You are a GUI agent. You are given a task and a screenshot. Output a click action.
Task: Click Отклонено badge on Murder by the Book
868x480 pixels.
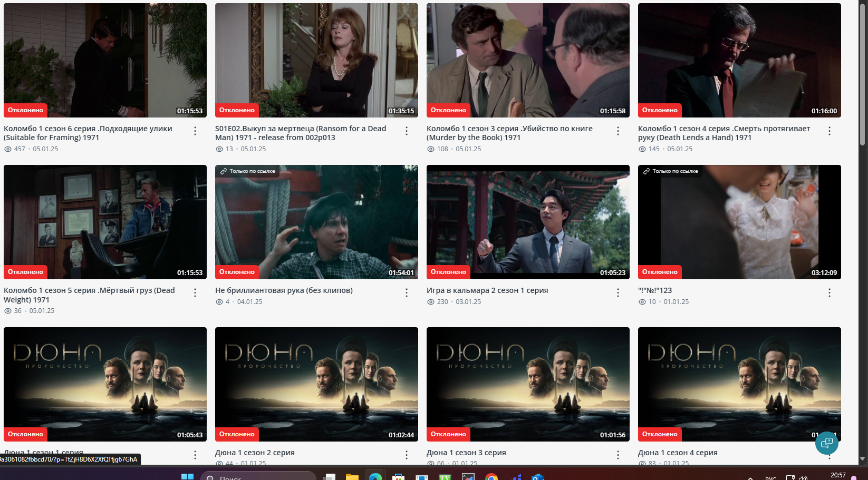click(x=448, y=110)
